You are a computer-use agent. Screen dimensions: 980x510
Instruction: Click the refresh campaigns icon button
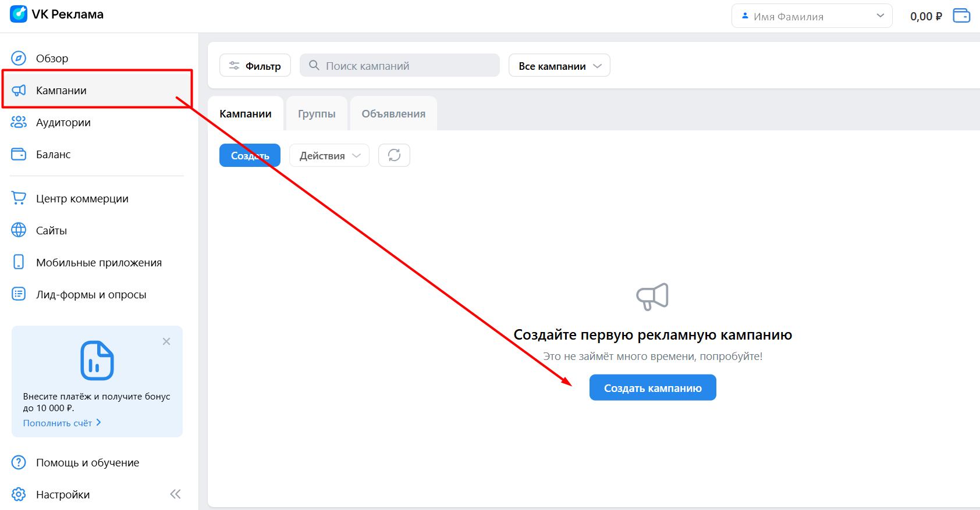tap(394, 155)
